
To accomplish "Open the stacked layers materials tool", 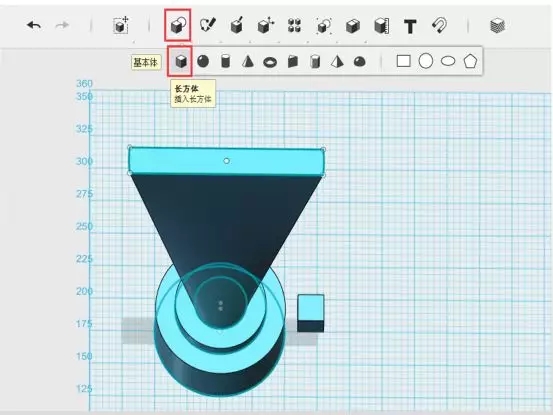I will [497, 26].
